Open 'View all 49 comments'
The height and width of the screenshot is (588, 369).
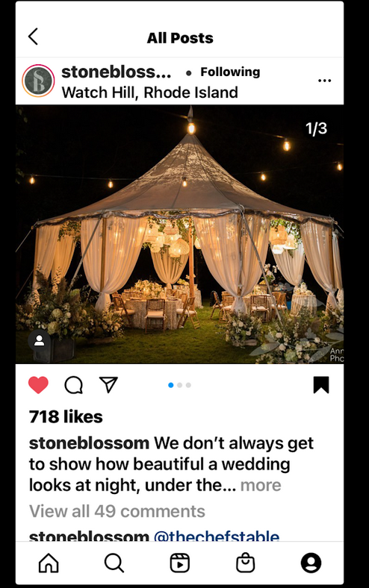point(117,511)
